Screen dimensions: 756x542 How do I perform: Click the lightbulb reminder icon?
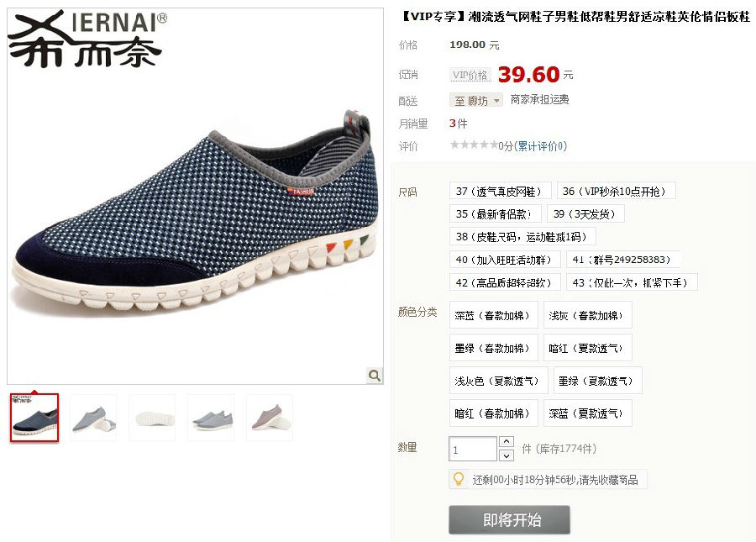coord(459,479)
